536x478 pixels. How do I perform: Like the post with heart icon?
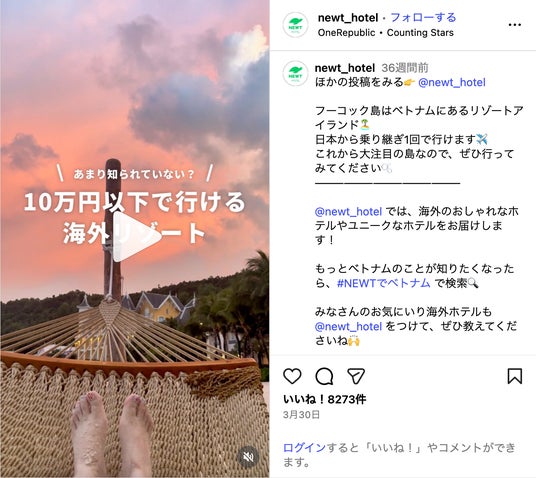[292, 376]
